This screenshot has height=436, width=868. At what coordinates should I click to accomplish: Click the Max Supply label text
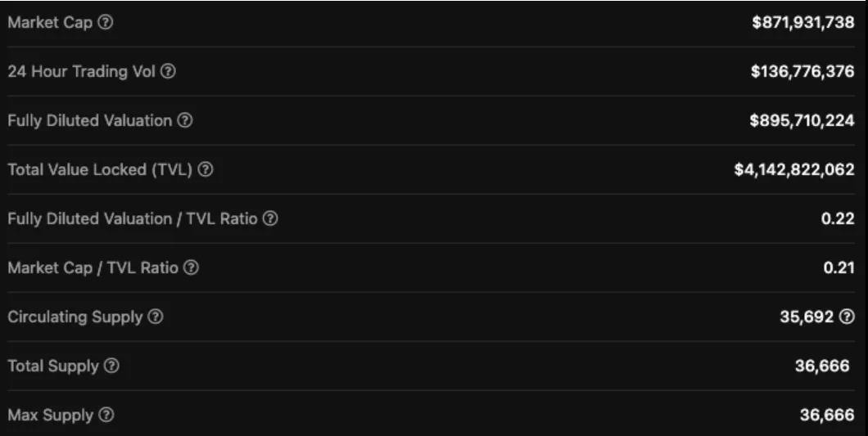click(50, 416)
